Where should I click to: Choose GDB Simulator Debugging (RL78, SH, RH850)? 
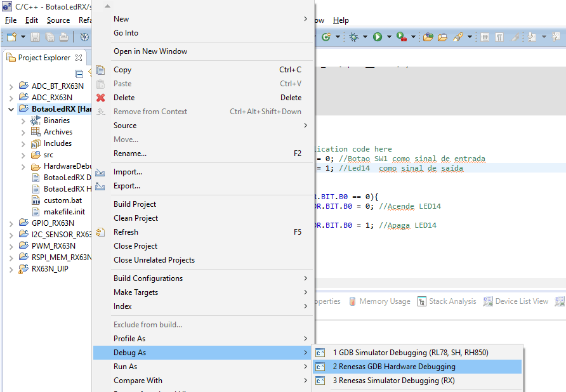[x=418, y=353]
